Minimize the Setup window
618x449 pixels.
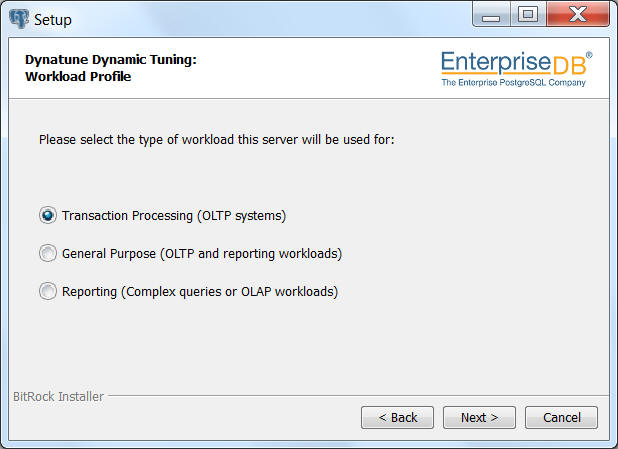pyautogui.click(x=491, y=16)
